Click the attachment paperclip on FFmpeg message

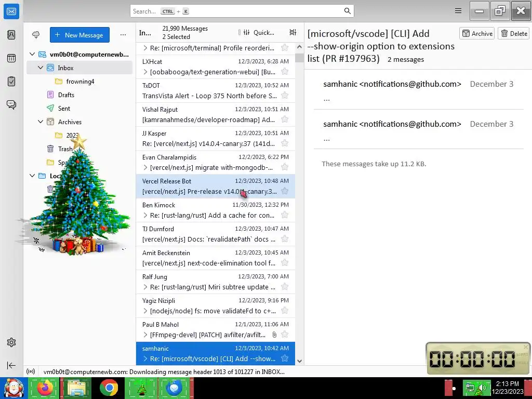274,335
